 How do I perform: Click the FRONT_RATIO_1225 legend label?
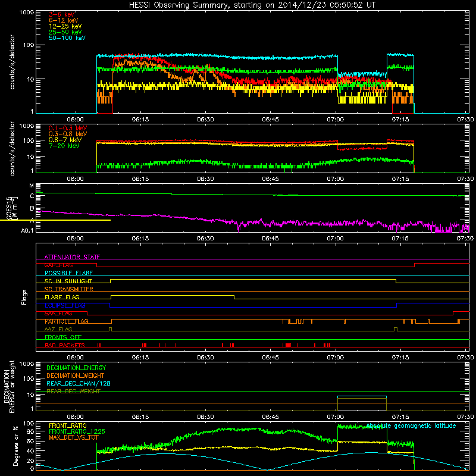click(77, 431)
